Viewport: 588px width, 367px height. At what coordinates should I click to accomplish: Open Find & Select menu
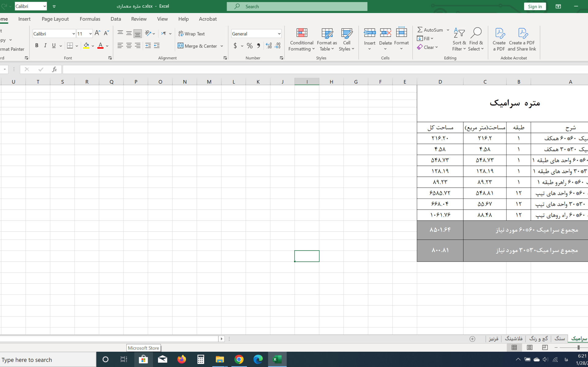476,40
